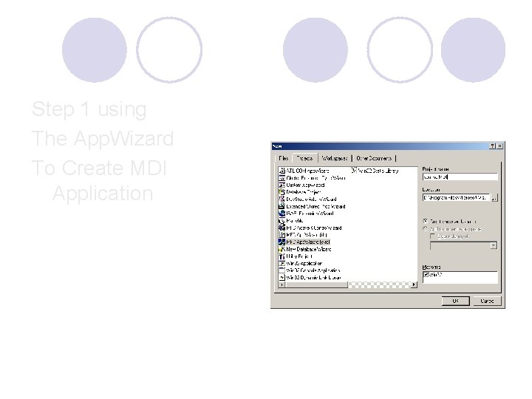532x399 pixels.
Task: Tick the Dependency of checkbox
Action: [x=432, y=236]
